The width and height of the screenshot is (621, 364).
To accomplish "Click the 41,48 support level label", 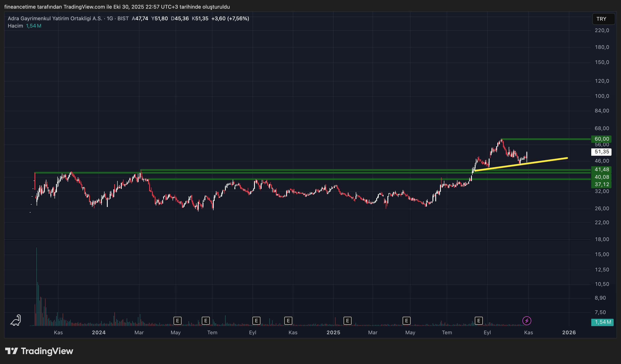I will (602, 170).
